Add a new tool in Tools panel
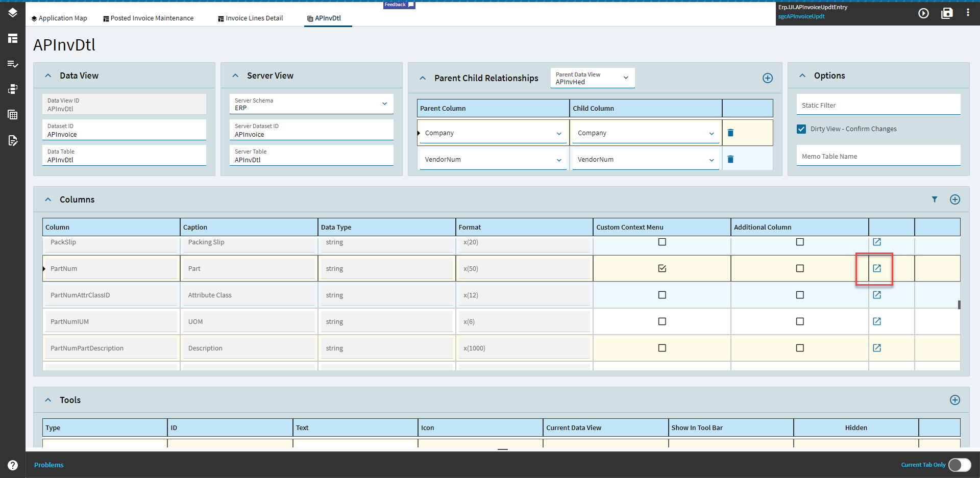The width and height of the screenshot is (980, 478). coord(955,400)
